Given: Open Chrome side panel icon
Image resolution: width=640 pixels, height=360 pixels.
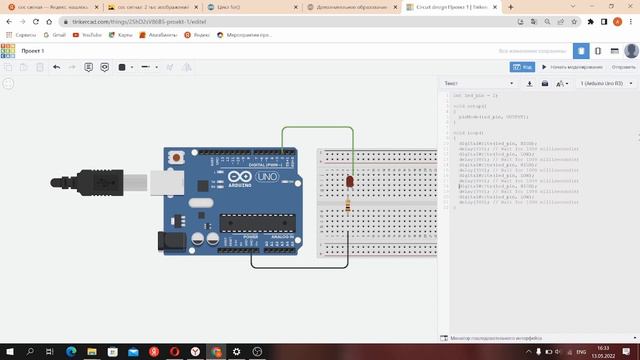Looking at the screenshot, I should pos(604,22).
